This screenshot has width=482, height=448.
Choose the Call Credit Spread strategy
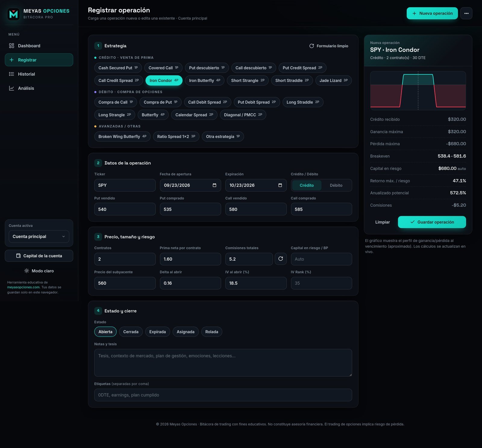click(x=119, y=80)
